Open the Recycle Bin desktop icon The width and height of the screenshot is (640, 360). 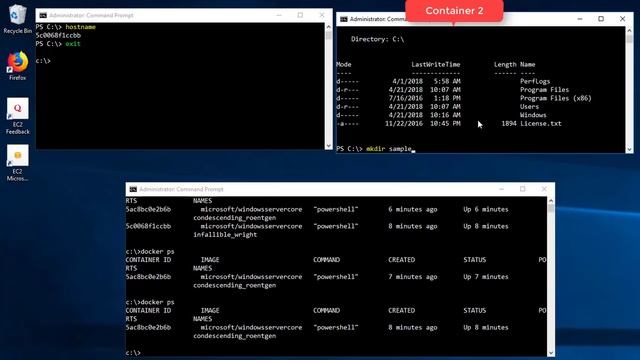pos(17,19)
